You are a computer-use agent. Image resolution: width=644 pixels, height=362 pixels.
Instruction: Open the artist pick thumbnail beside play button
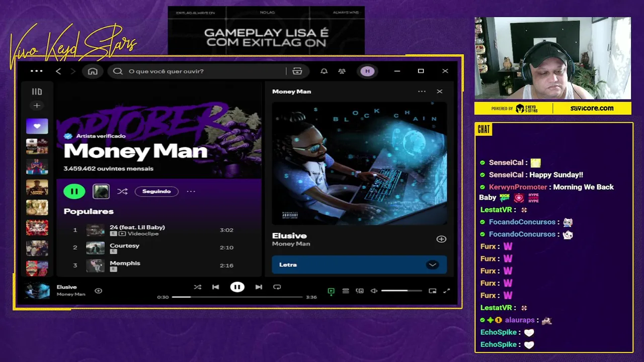click(101, 191)
